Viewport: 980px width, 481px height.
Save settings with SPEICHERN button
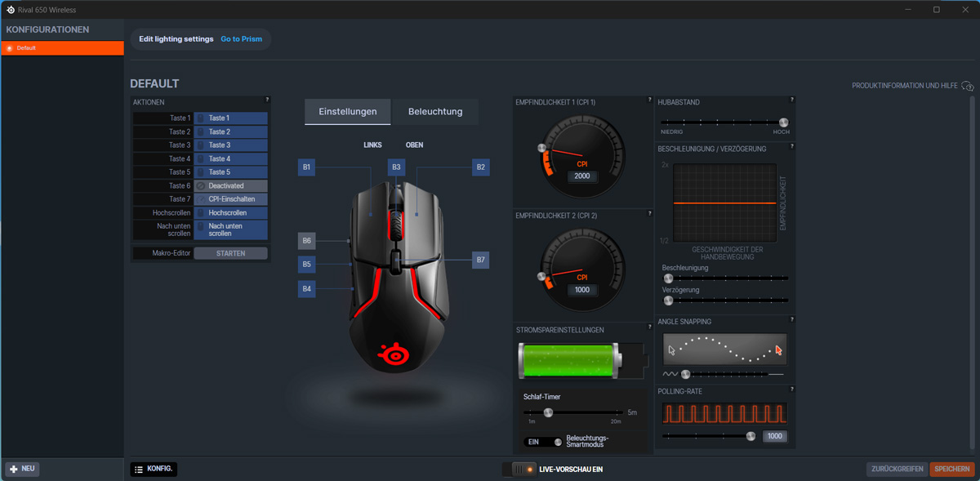pyautogui.click(x=952, y=470)
